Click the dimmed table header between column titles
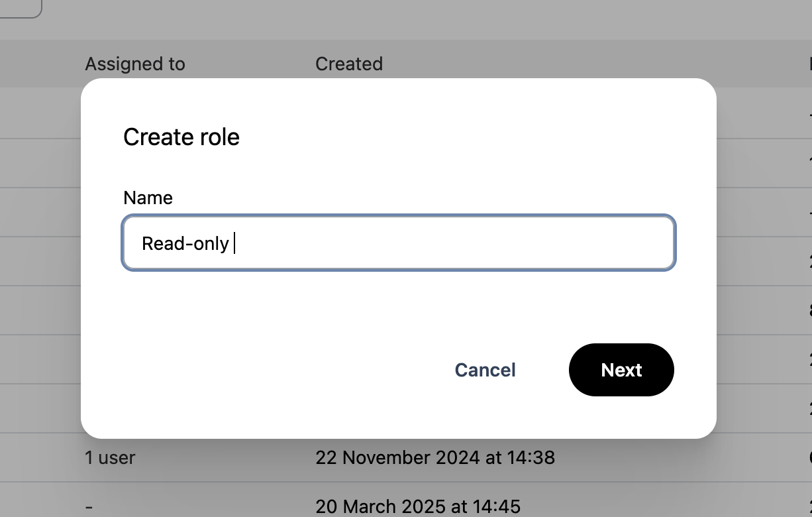The width and height of the screenshot is (812, 517). pyautogui.click(x=250, y=64)
